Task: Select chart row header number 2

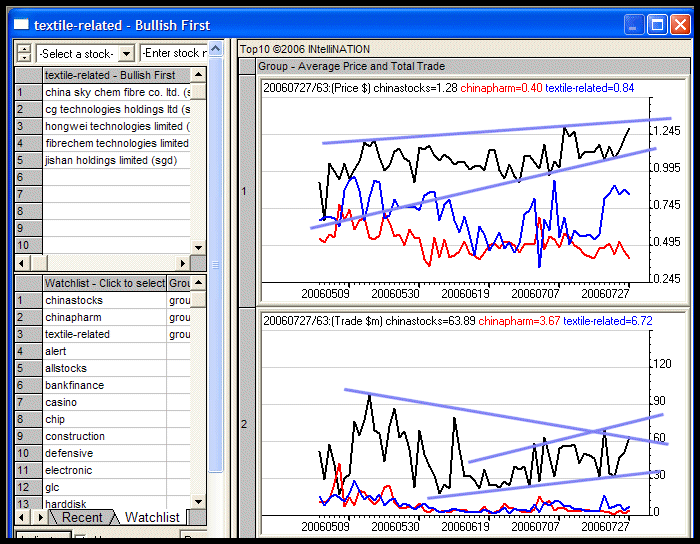Action: [x=247, y=424]
